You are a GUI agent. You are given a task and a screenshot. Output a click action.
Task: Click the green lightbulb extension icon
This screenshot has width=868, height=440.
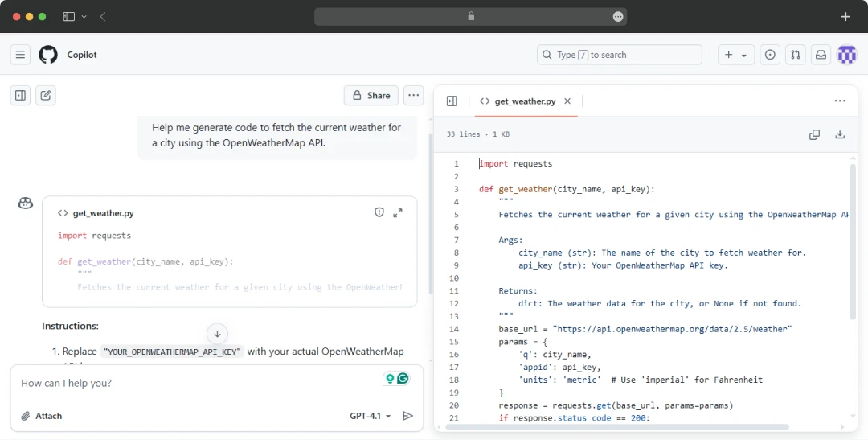point(391,379)
